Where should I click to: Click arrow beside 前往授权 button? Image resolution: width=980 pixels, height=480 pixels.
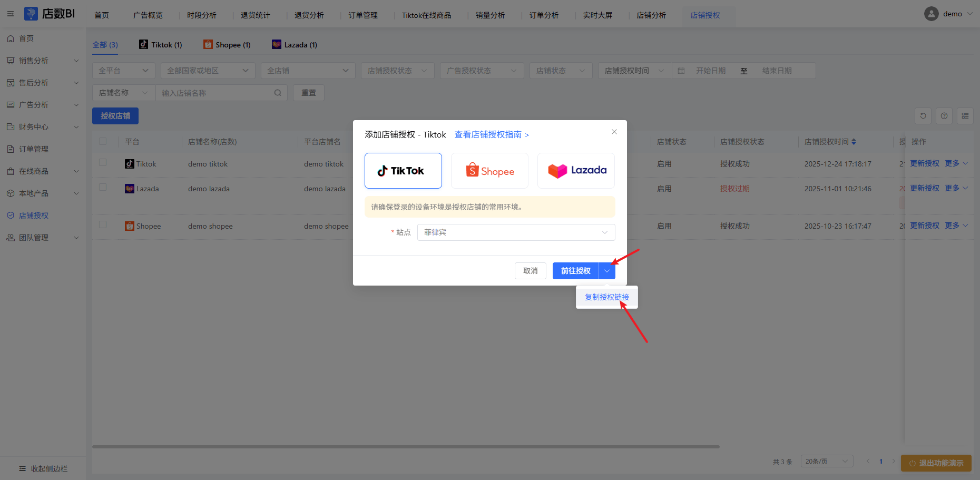click(x=607, y=271)
